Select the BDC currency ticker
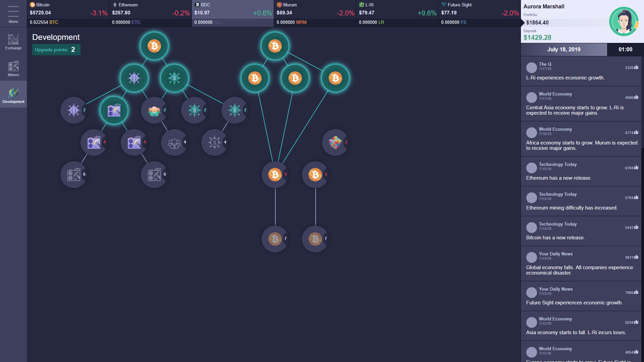 click(232, 13)
